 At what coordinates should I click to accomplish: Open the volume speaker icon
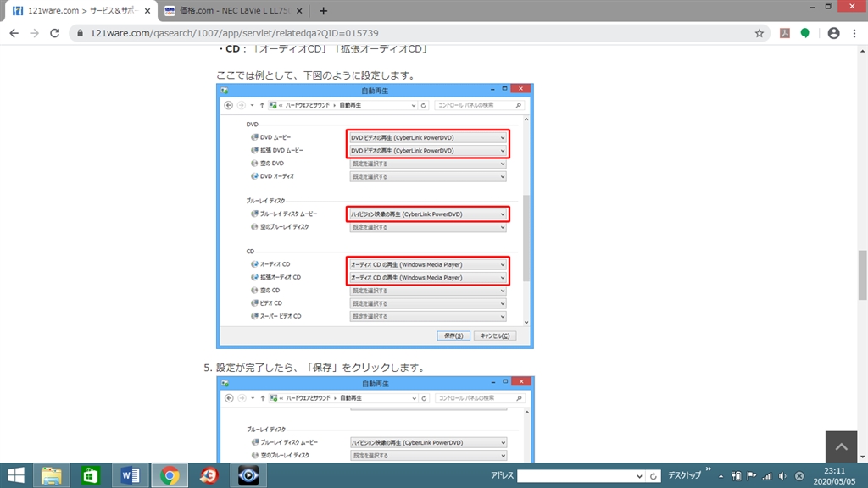pos(782,476)
